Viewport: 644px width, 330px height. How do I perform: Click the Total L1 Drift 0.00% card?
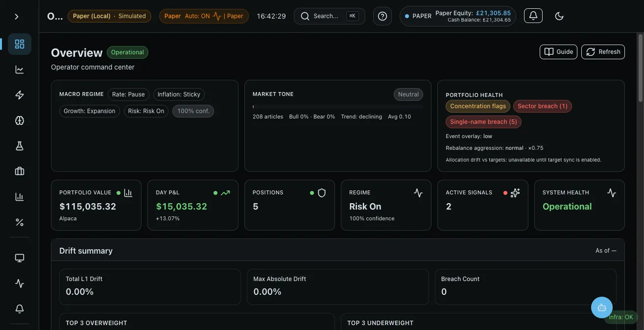click(x=150, y=286)
